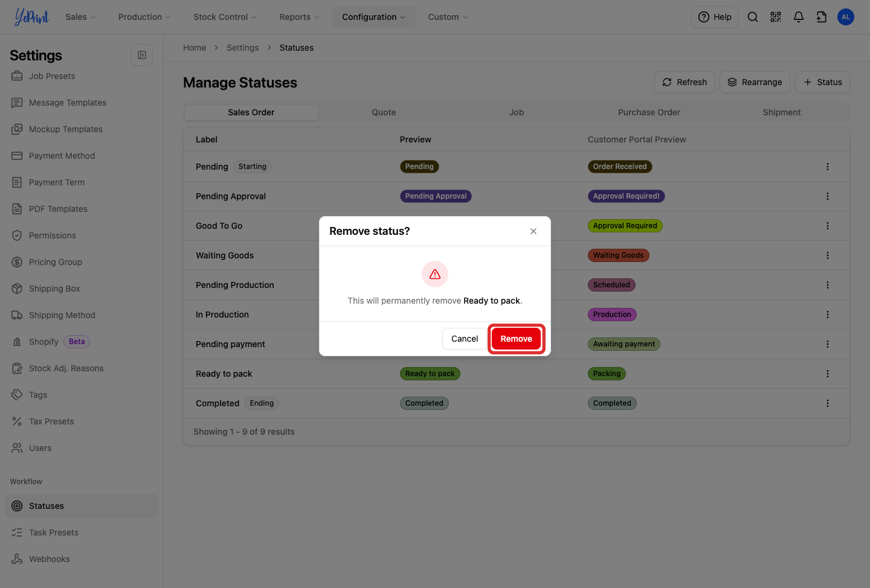Close the Remove status dialog
Viewport: 870px width, 588px height.
(533, 231)
